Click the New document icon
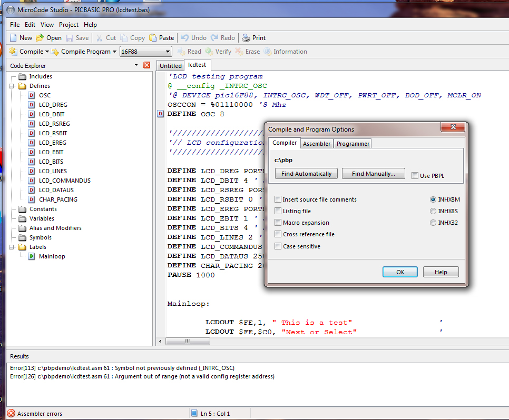509x420 pixels. [13, 37]
